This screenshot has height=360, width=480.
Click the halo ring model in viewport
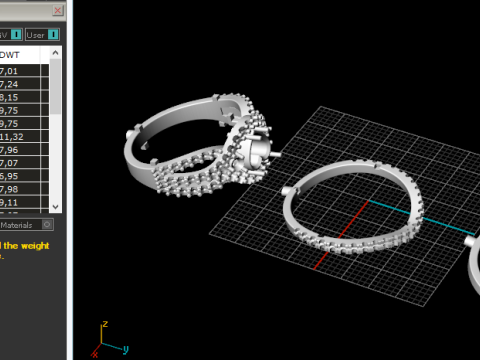[202, 146]
